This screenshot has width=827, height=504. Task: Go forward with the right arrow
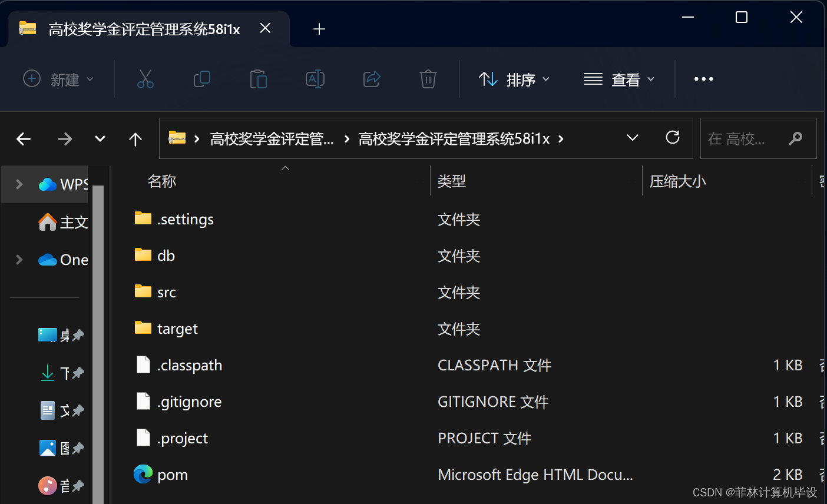tap(64, 139)
